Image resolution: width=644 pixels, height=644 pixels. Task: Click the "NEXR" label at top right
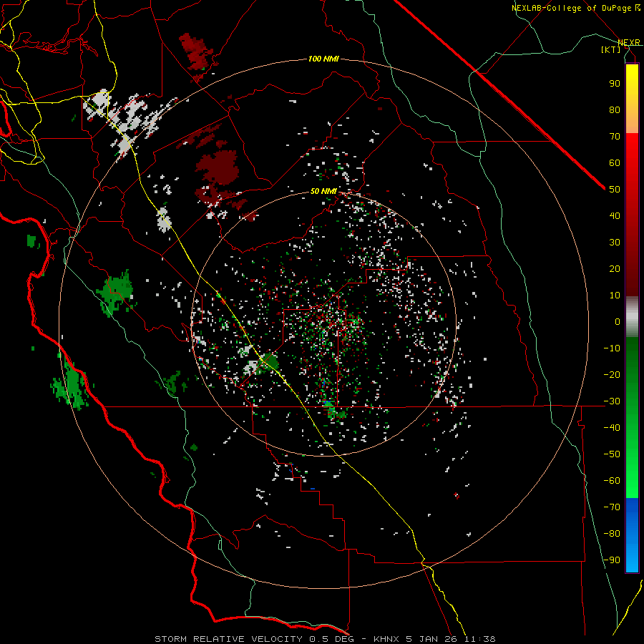pos(629,42)
